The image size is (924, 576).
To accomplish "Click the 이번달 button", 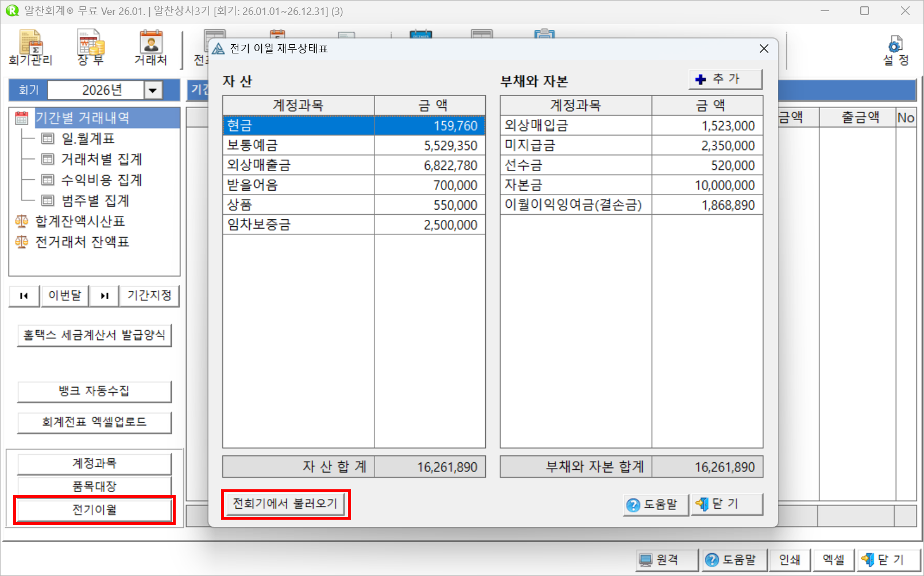I will 65,296.
